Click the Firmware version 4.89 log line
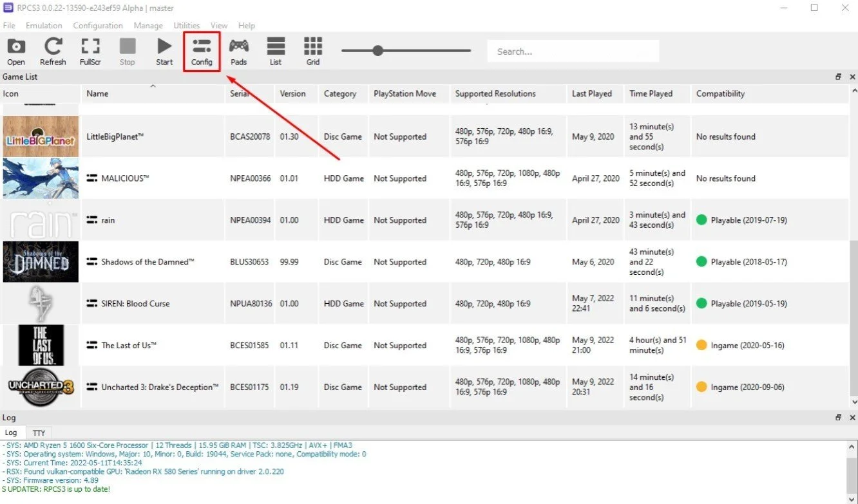The image size is (858, 504). coord(52,480)
